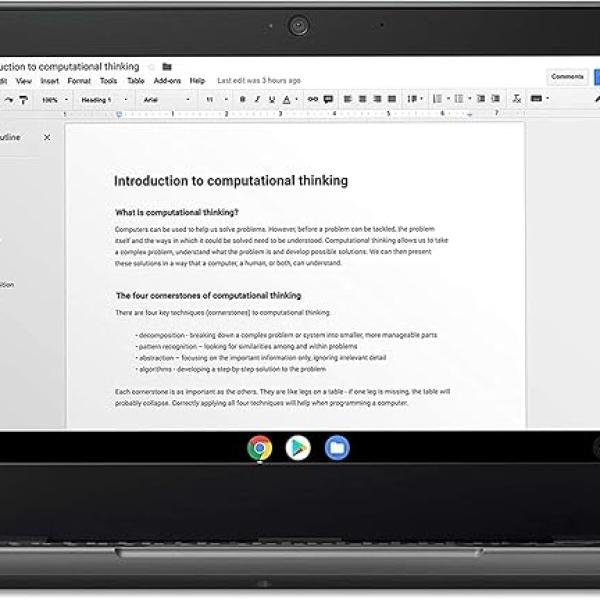Apply center text alignment
Viewport: 600px width, 600px height.
[x=362, y=99]
